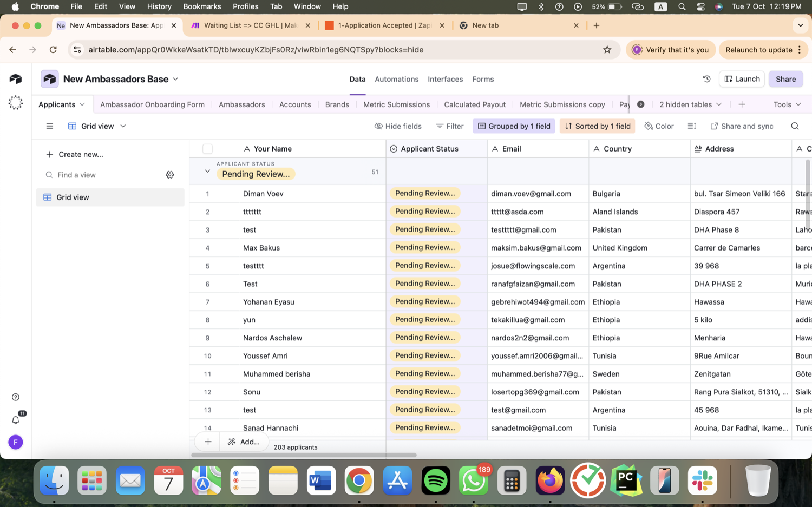Expand the 2 hidden tables list

coord(690,104)
